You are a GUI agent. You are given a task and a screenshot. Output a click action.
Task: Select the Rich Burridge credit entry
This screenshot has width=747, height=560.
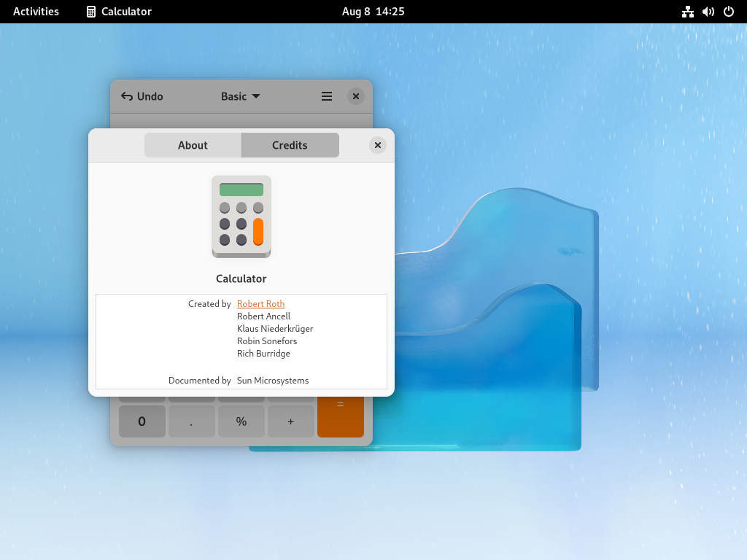pyautogui.click(x=263, y=354)
